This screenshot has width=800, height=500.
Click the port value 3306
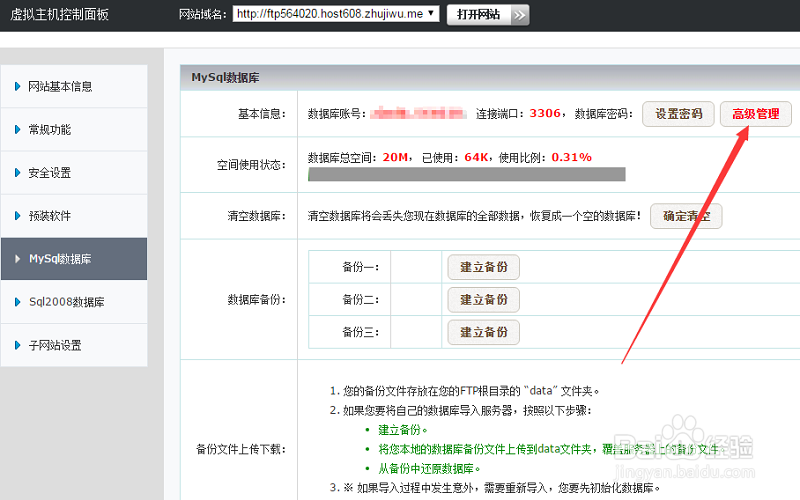point(545,113)
